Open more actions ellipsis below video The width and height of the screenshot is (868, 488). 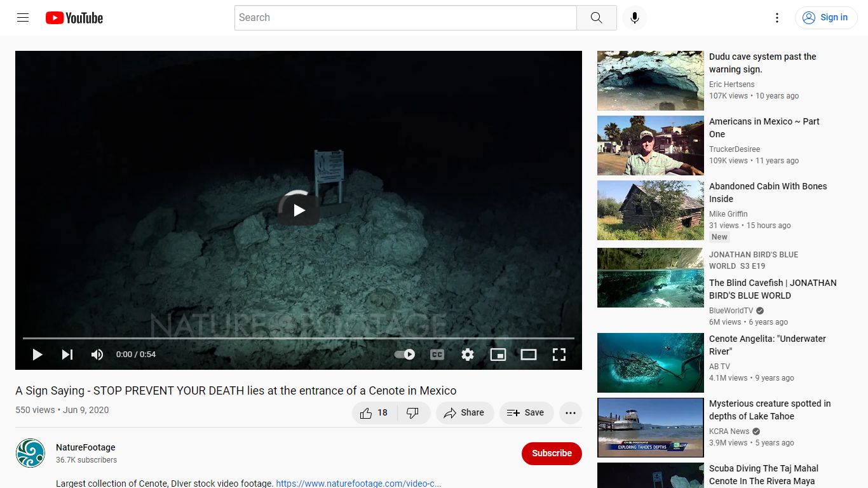(x=571, y=413)
